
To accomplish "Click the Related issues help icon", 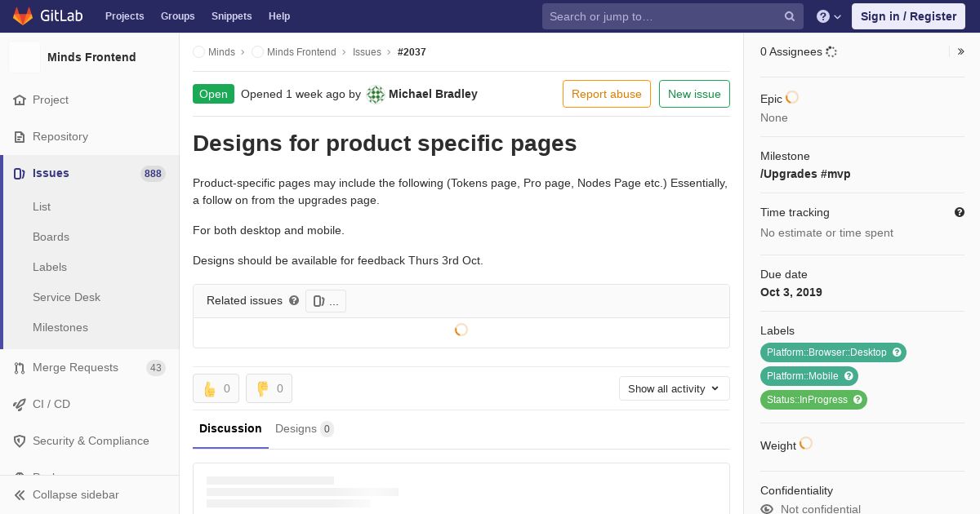I will (294, 300).
